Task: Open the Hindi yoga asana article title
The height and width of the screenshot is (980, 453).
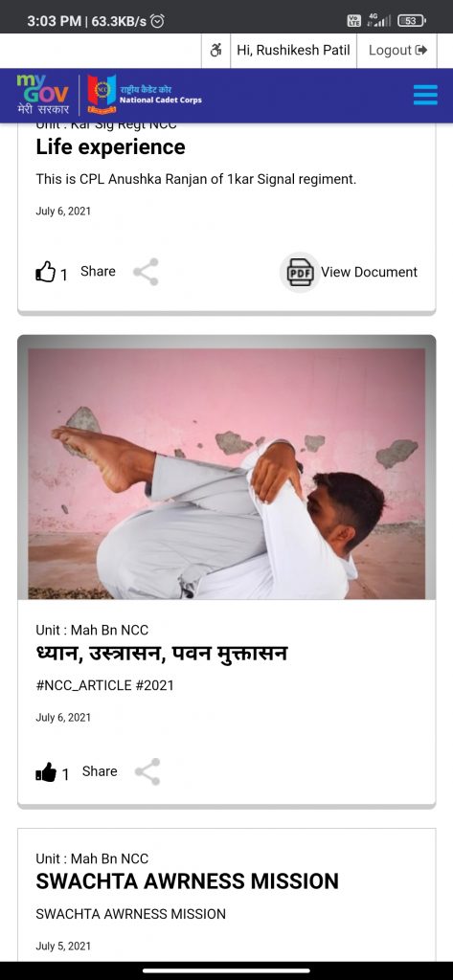Action: pos(162,655)
